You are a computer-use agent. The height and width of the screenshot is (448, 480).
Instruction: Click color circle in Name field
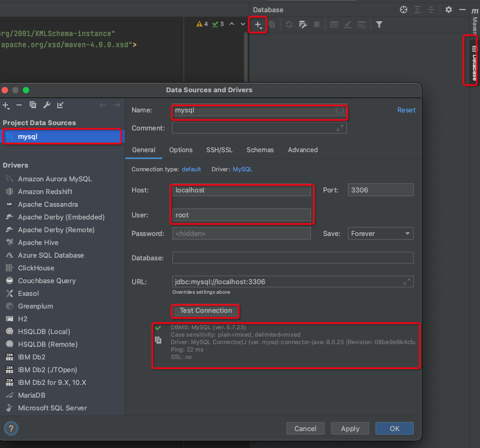click(x=339, y=110)
